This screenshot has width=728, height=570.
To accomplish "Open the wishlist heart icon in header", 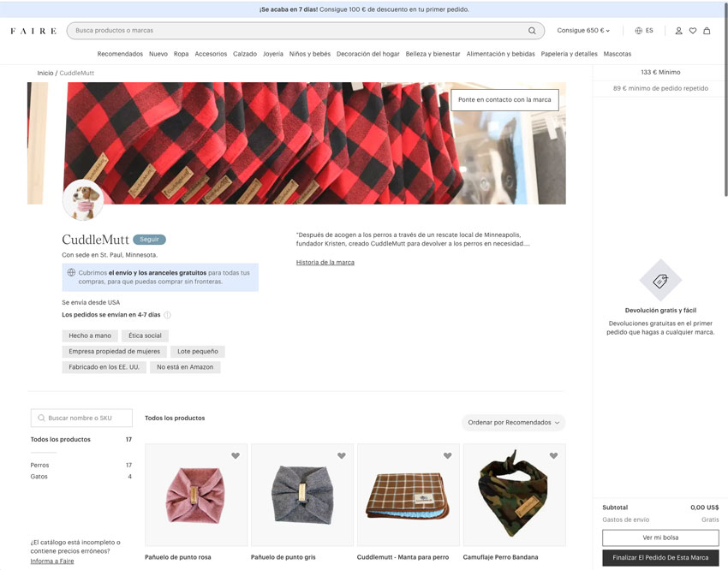I will coord(693,31).
